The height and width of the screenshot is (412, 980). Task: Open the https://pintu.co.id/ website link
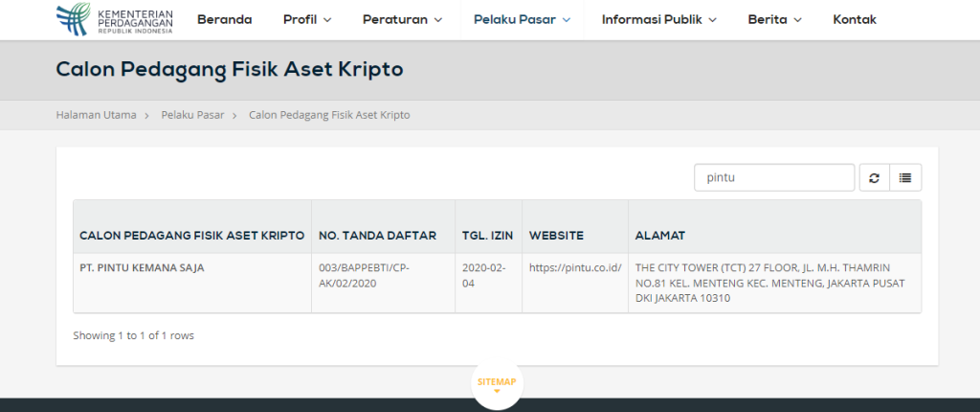(x=575, y=267)
